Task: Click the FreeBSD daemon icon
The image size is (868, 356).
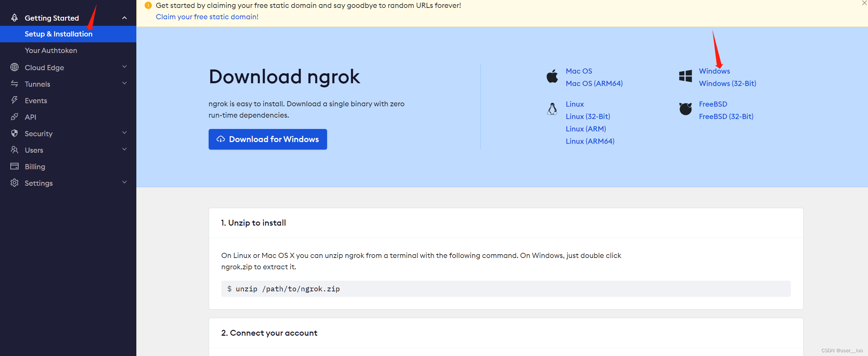Action: pyautogui.click(x=685, y=109)
